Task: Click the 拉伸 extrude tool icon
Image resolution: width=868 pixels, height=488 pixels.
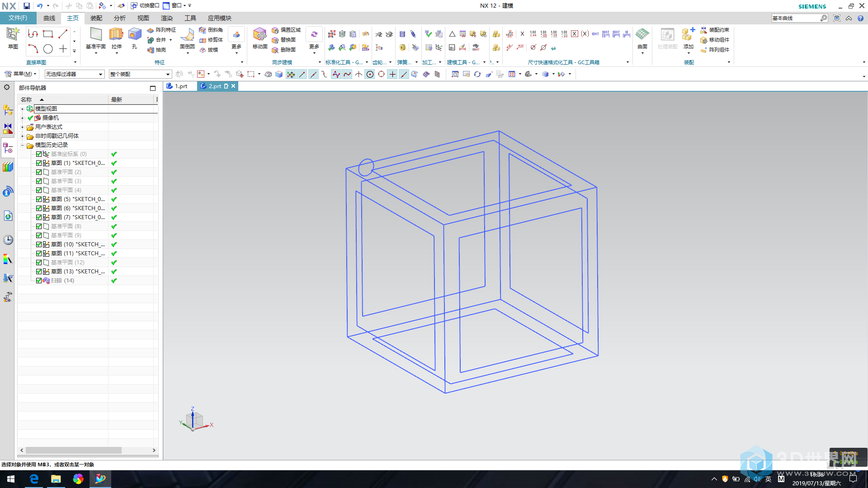Action: pos(116,34)
